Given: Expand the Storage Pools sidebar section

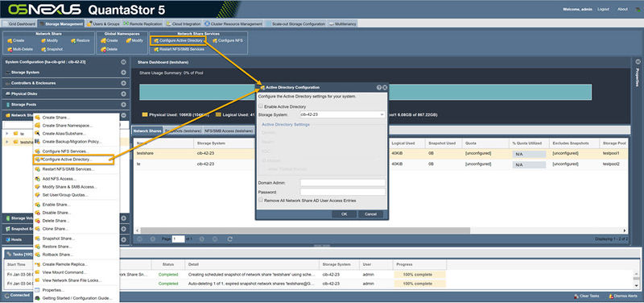Looking at the screenshot, I should click(x=123, y=105).
